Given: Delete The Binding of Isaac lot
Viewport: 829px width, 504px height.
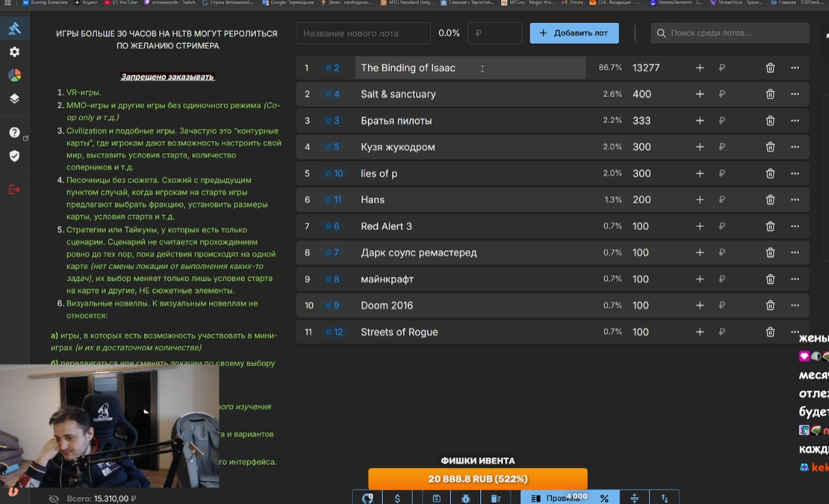Looking at the screenshot, I should pos(770,68).
